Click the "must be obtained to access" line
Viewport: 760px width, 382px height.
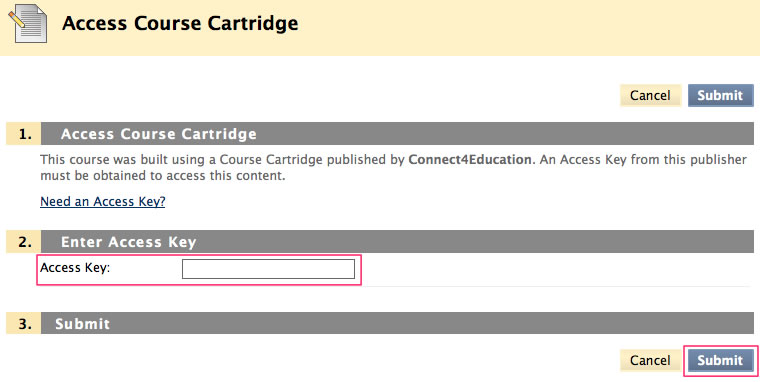click(x=163, y=175)
